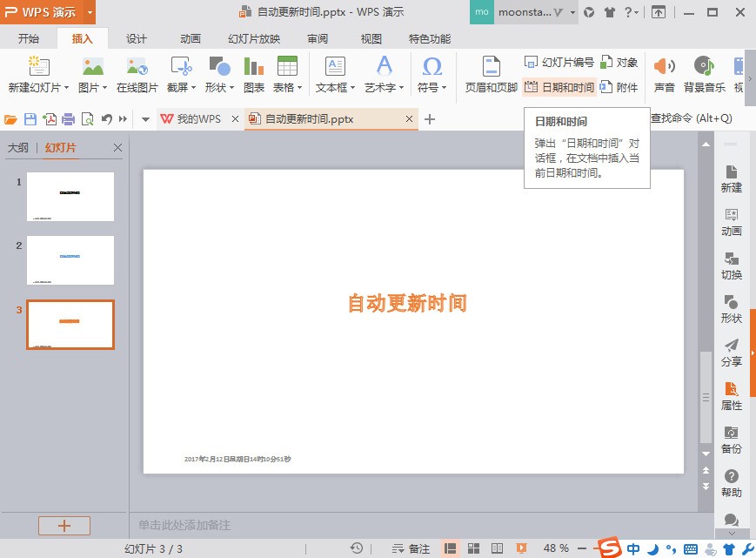Insert audio using the 声音 icon
The width and height of the screenshot is (756, 558).
point(664,74)
